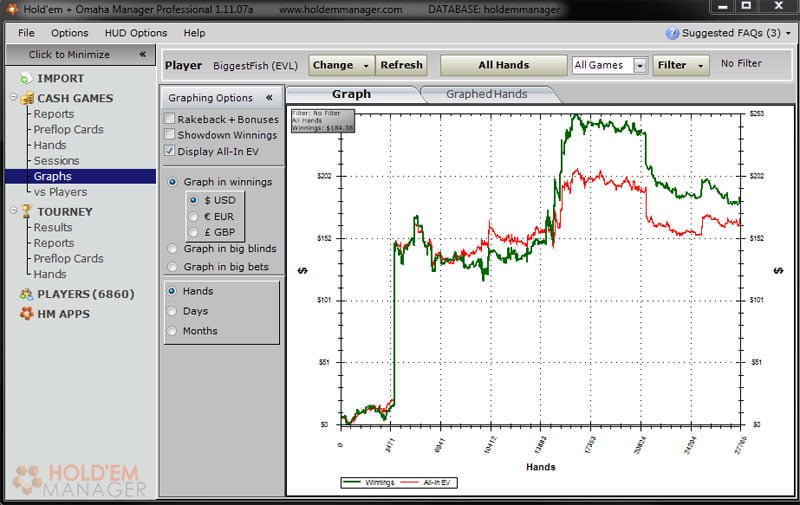Switch to the Graph tab
Viewport: 800px width, 505px height.
(352, 94)
